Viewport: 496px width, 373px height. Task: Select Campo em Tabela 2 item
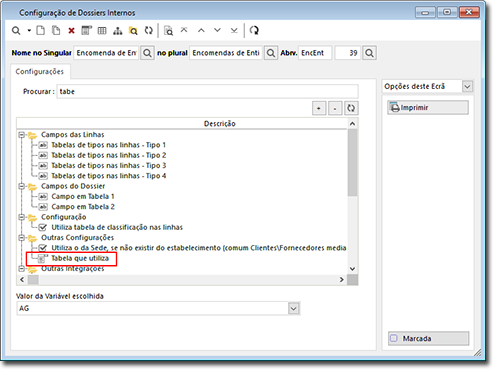pos(83,207)
